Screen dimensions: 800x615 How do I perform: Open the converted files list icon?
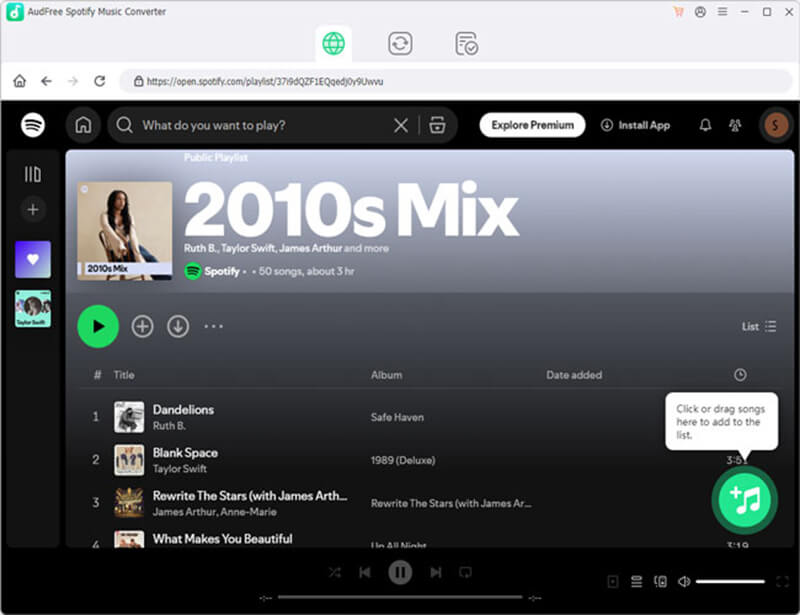click(465, 44)
